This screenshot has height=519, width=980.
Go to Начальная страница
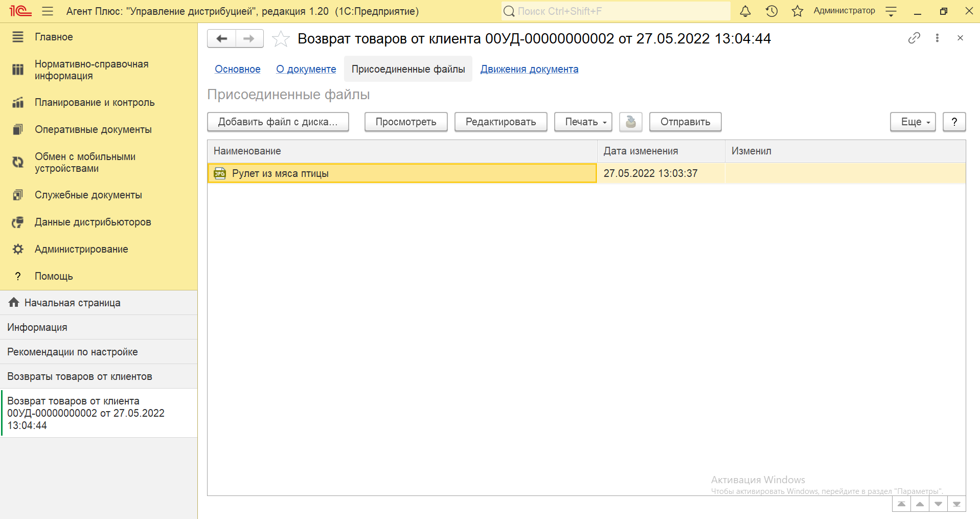tap(99, 303)
